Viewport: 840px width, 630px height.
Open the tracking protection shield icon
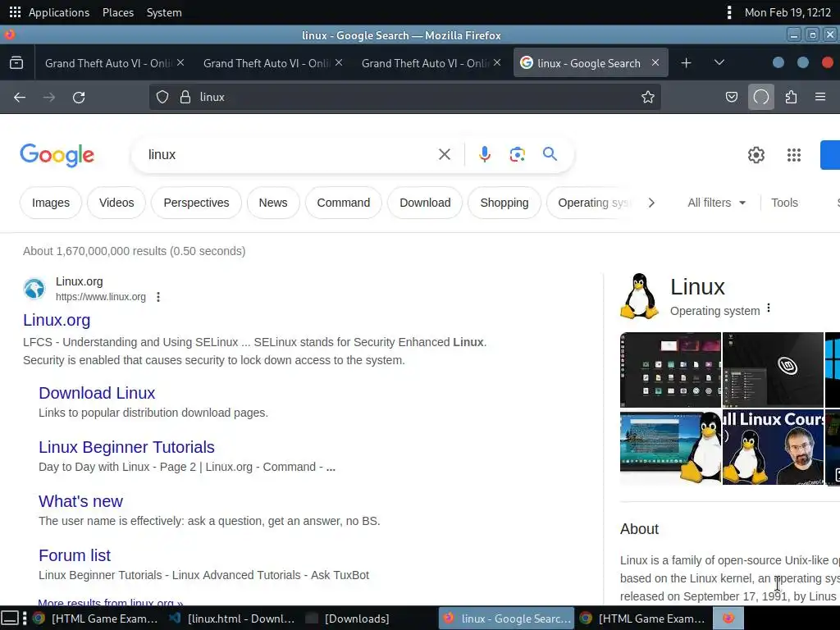point(162,97)
